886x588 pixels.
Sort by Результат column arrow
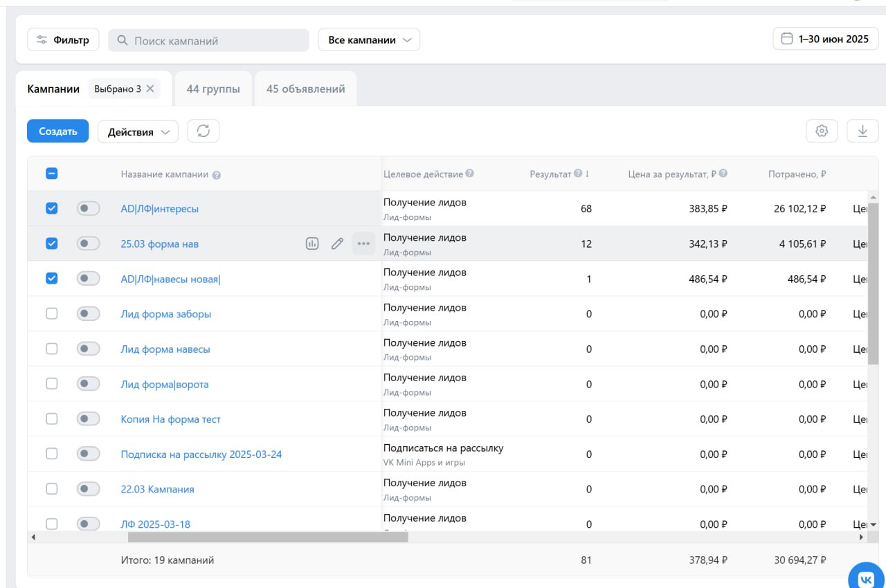point(587,174)
